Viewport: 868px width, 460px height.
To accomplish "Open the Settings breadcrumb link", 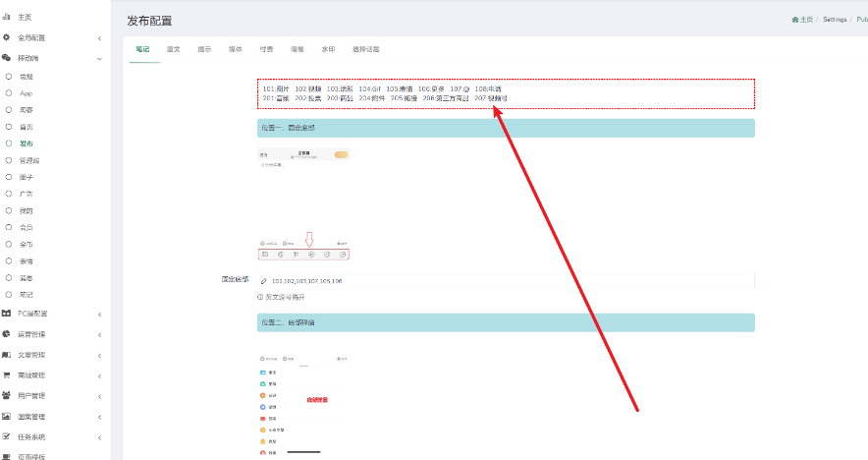I will point(835,20).
